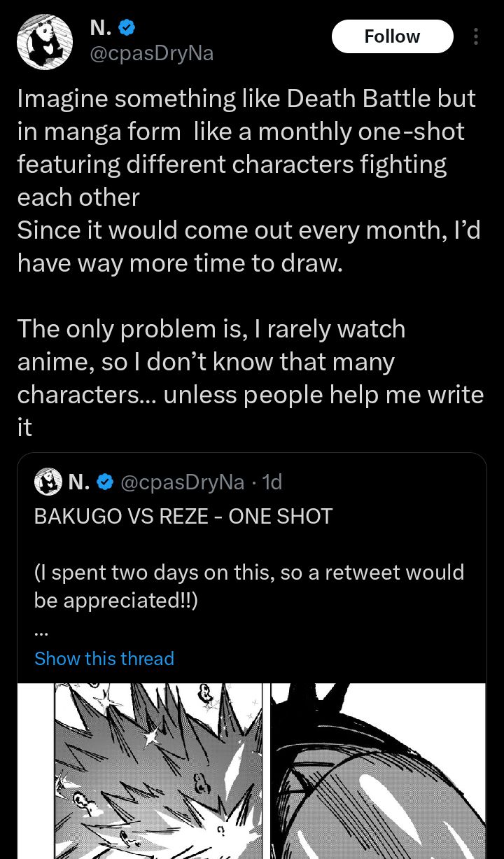The image size is (504, 859).
Task: Follow the @cpasDryNa account
Action: tap(392, 36)
